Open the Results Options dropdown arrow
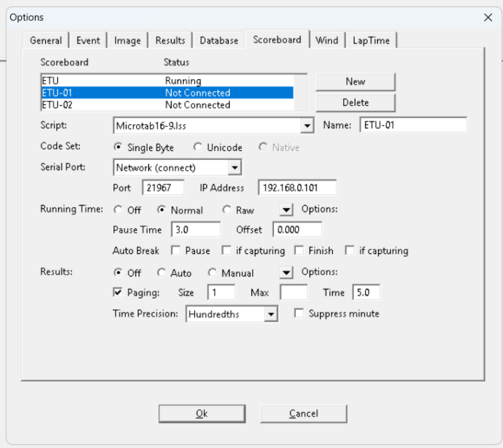The image size is (503, 448). [286, 273]
